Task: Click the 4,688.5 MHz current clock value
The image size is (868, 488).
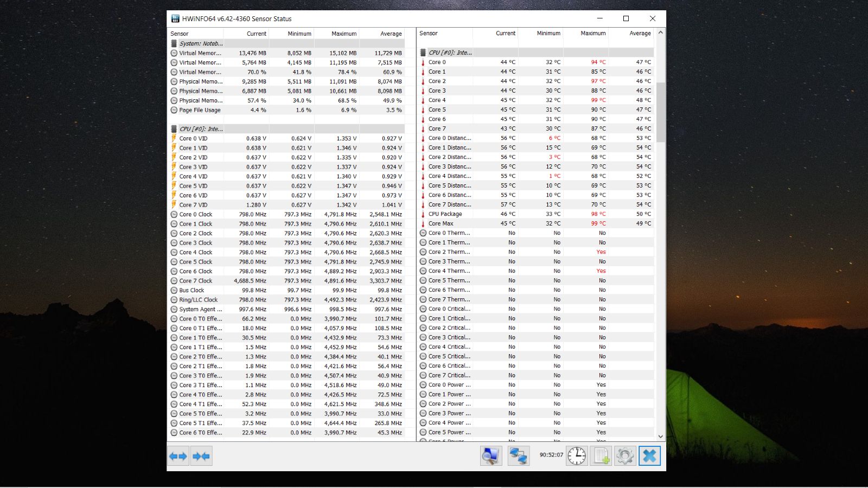Action: point(250,281)
